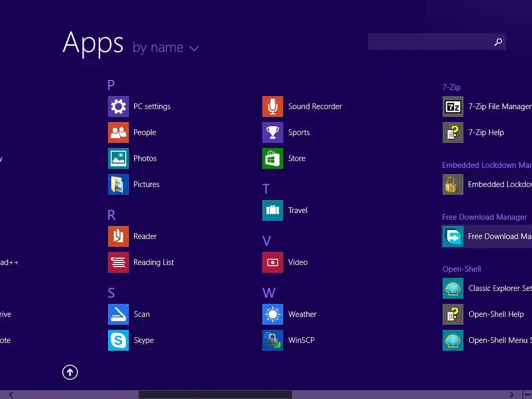This screenshot has height=399, width=532.
Task: Open Embedded Lockdown Manager padlock icon
Action: pos(453,184)
